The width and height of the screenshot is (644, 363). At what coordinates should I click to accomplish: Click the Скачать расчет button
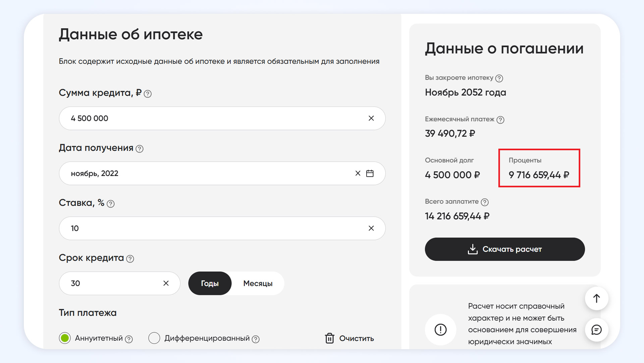pos(504,249)
